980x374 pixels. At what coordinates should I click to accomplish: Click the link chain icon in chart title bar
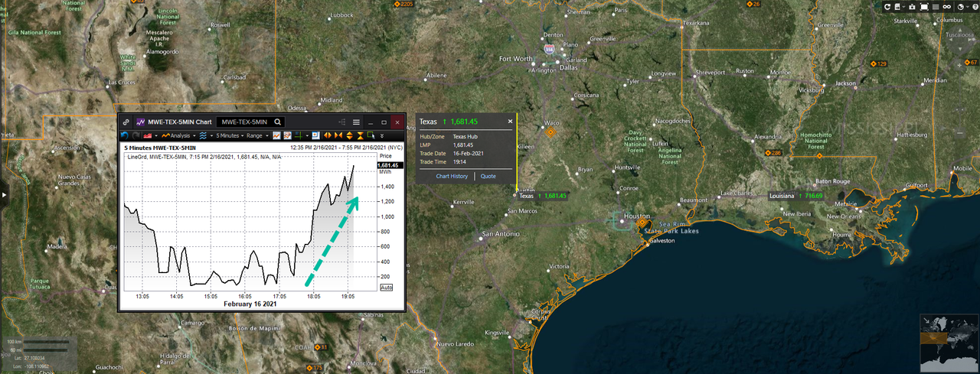click(126, 122)
